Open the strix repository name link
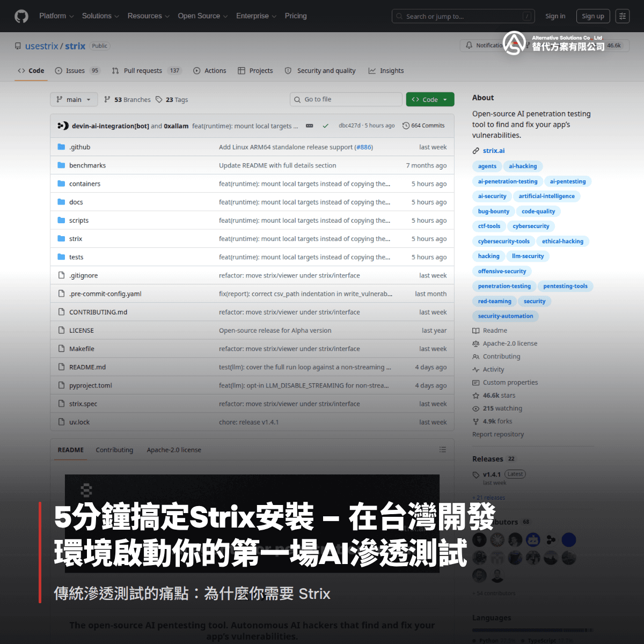The width and height of the screenshot is (644, 644). 75,46
